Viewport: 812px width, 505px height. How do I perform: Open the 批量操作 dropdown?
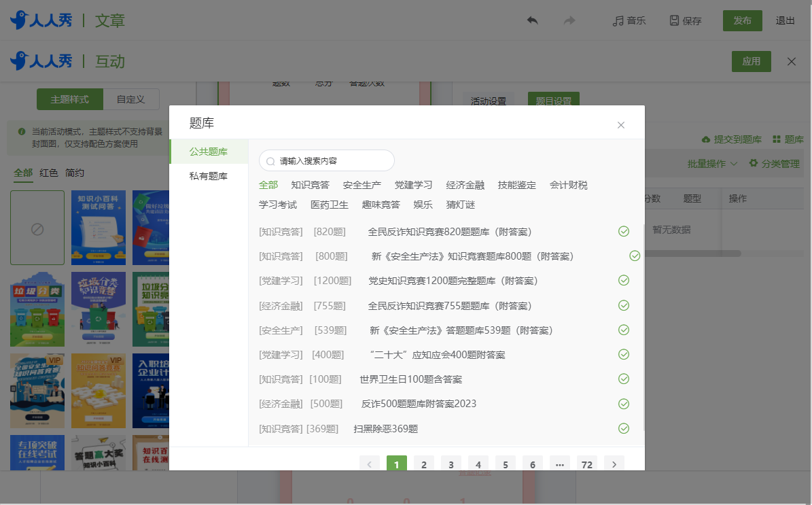point(712,164)
